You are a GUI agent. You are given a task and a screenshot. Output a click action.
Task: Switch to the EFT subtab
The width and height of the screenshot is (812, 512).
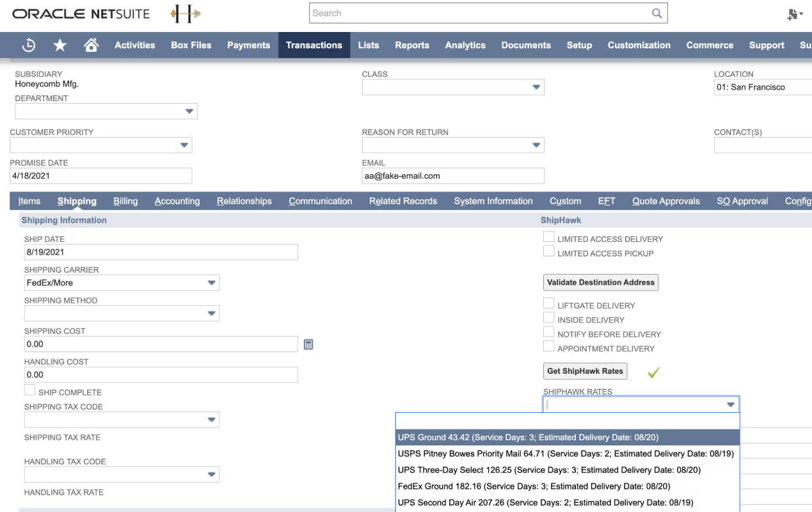[607, 201]
